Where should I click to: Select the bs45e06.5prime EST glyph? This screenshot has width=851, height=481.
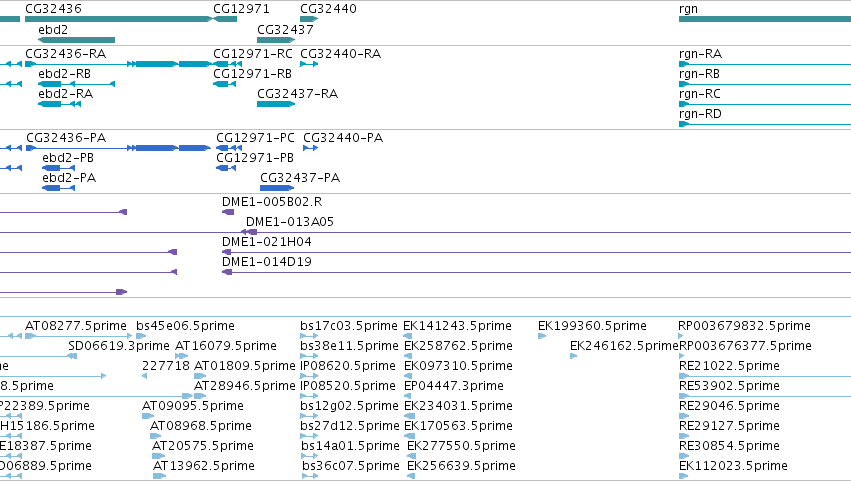141,336
